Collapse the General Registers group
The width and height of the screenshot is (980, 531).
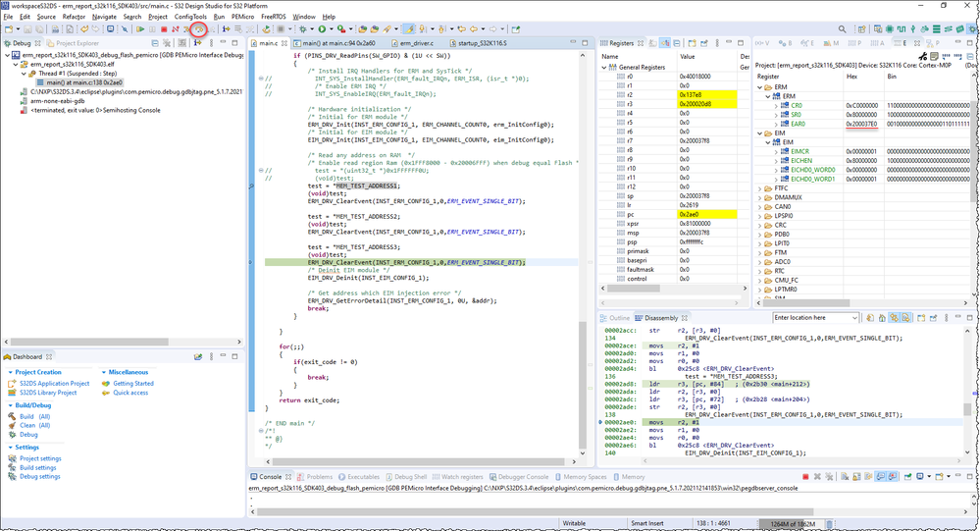pyautogui.click(x=605, y=66)
